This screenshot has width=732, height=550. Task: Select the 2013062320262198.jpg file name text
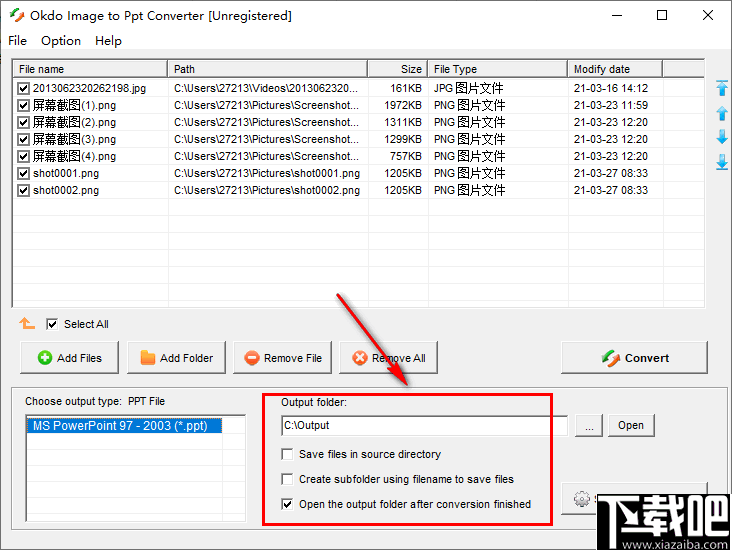pos(89,88)
